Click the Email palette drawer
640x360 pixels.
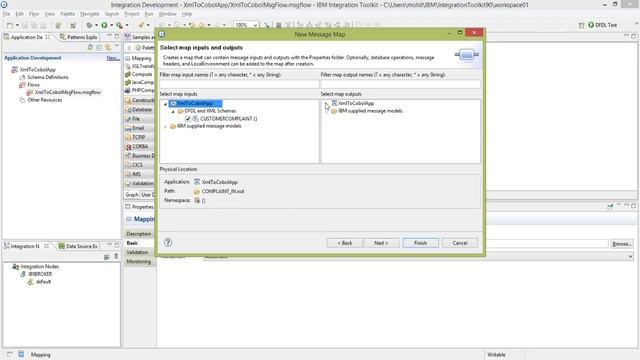[140, 128]
